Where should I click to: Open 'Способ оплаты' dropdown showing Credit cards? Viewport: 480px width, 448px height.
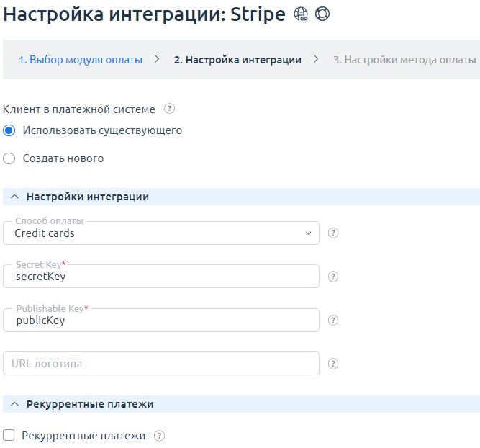pos(161,233)
